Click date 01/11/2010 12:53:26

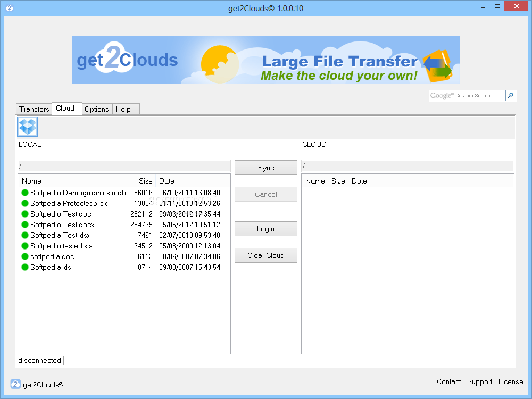tap(190, 203)
